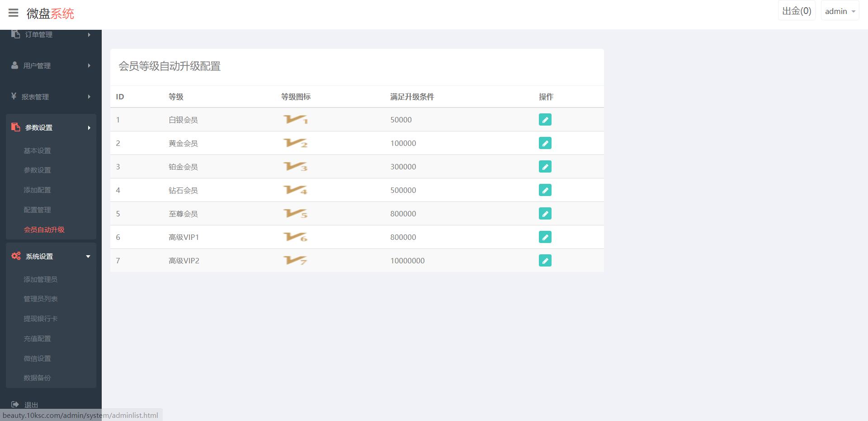Click the V6 level badge image
The image size is (868, 421).
(x=296, y=237)
